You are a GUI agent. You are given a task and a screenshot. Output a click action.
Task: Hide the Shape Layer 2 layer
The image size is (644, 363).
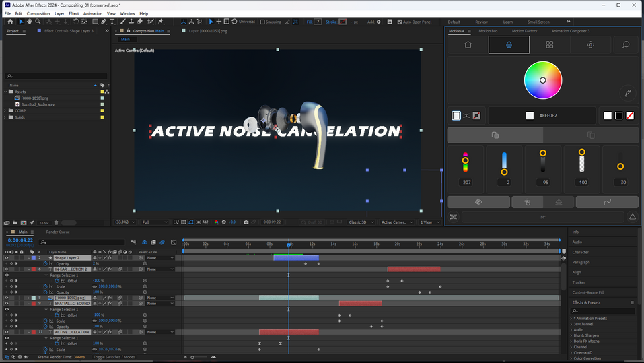(x=6, y=258)
